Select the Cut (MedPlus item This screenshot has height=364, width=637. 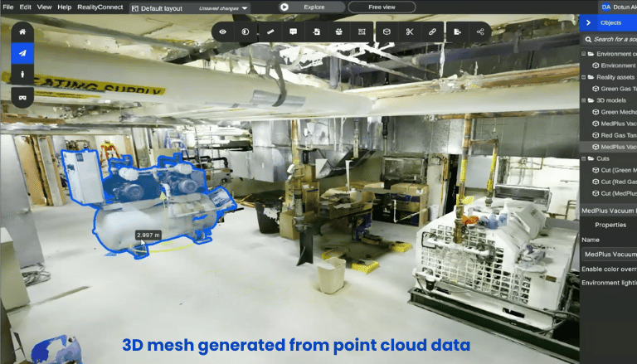(x=615, y=193)
